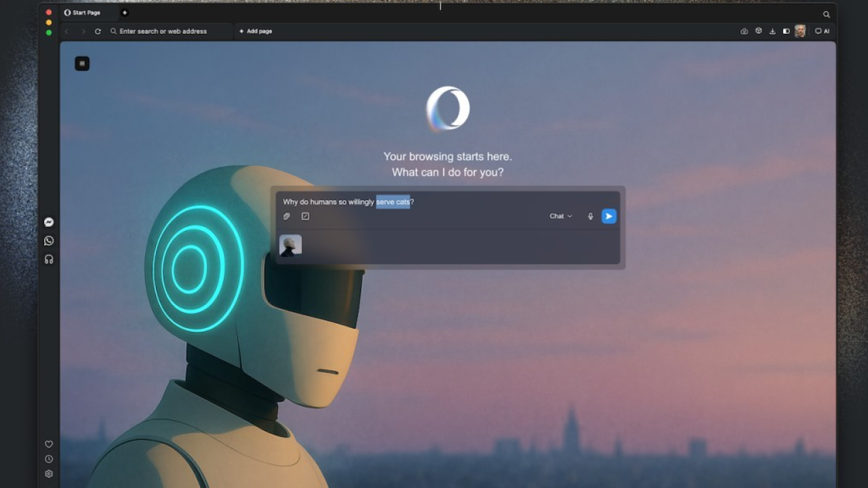Add a new page with the Add page tab
This screenshot has height=488, width=868.
coord(255,31)
